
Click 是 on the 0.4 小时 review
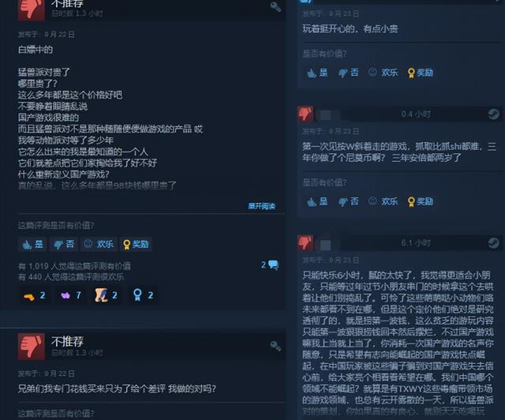click(x=317, y=202)
